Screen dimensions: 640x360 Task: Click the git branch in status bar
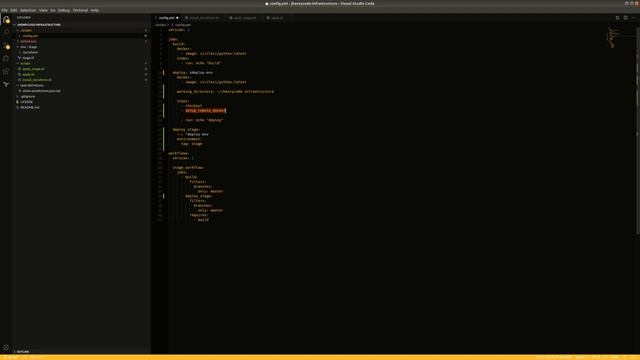click(11, 358)
